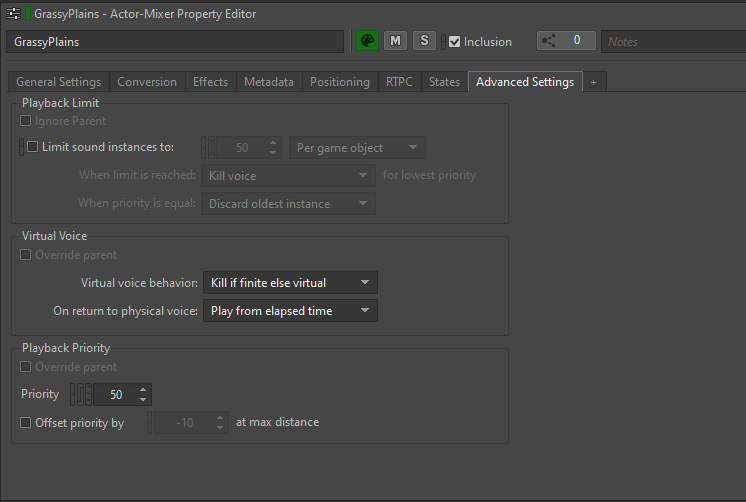Increase Priority value with up arrow
The height and width of the screenshot is (502, 746).
(143, 390)
